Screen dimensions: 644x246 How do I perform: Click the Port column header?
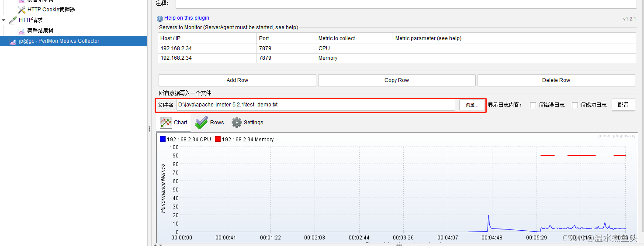287,38
